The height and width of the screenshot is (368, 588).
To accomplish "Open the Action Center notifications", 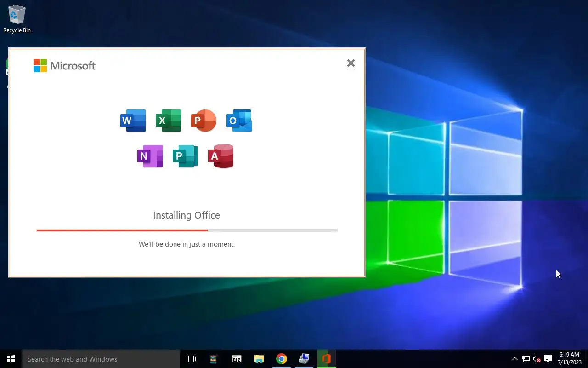I will (548, 359).
